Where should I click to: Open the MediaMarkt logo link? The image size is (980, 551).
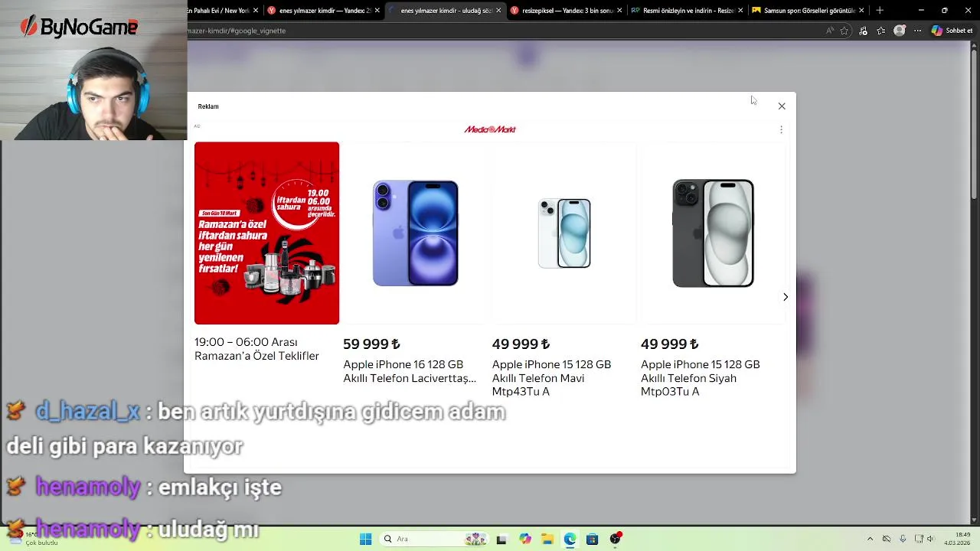coord(490,129)
